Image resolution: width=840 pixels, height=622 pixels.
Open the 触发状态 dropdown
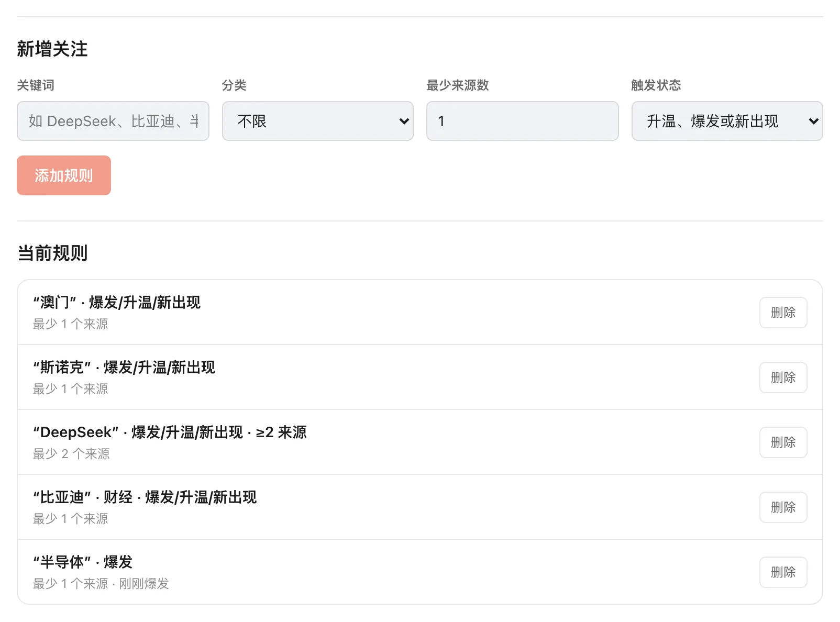coord(727,121)
